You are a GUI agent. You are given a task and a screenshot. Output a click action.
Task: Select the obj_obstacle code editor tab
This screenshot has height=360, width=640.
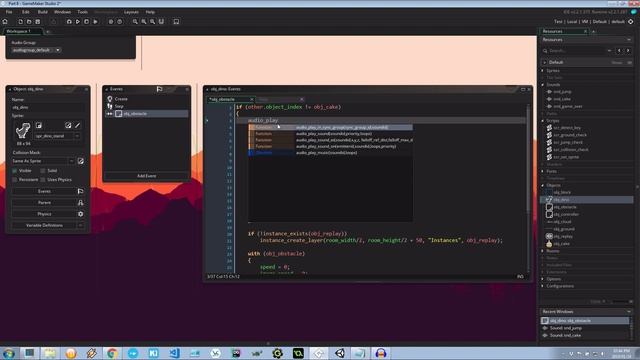point(231,99)
